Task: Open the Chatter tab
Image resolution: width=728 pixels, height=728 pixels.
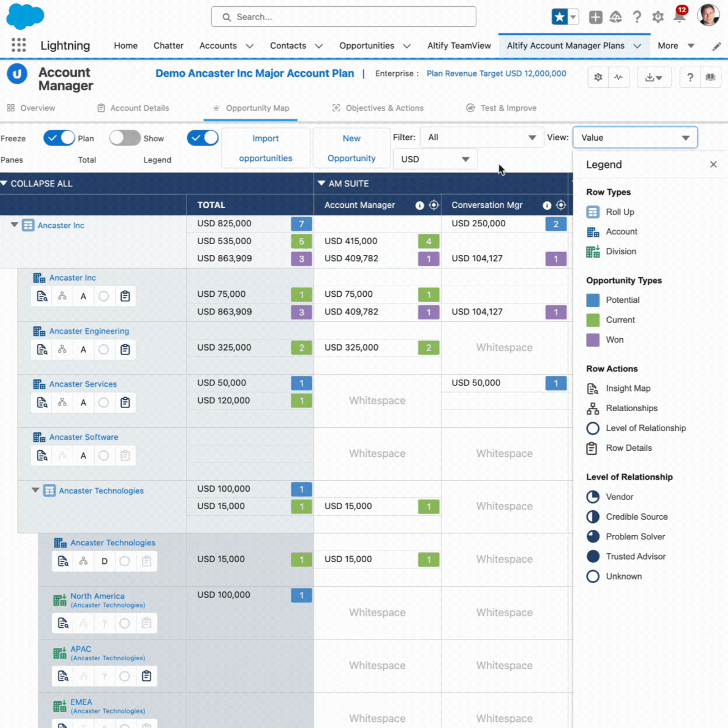Action: pyautogui.click(x=169, y=46)
